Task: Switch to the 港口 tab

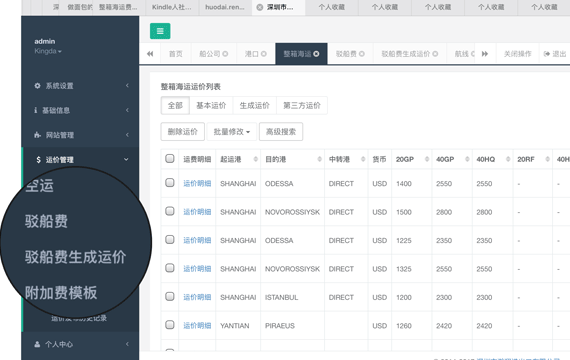Action: pyautogui.click(x=256, y=54)
